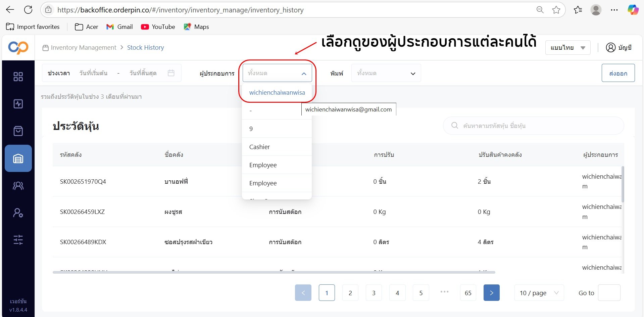
Task: Open the 10 / page size dropdown
Action: 539,293
